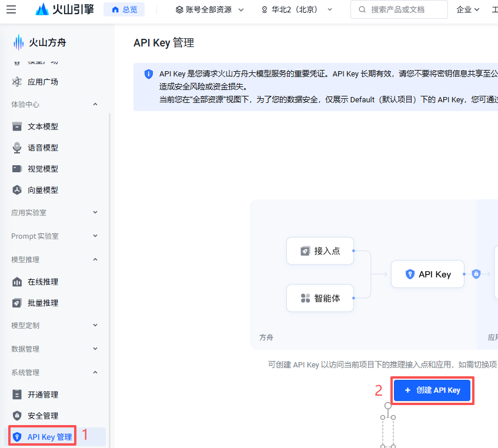Open 文本模型 in the sidebar
This screenshot has height=448, width=498.
coord(42,126)
